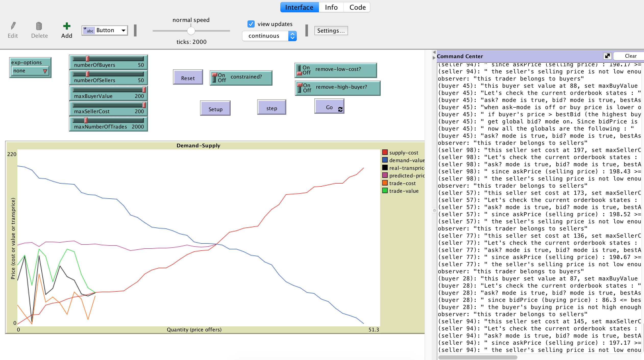Image resolution: width=644 pixels, height=360 pixels.
Task: Click the Edit pencil icon
Action: [13, 26]
